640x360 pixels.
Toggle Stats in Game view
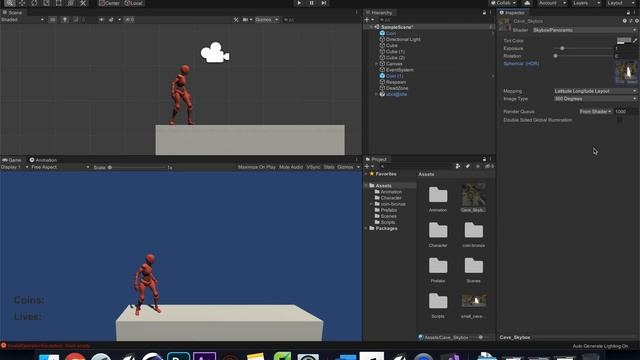tap(329, 167)
